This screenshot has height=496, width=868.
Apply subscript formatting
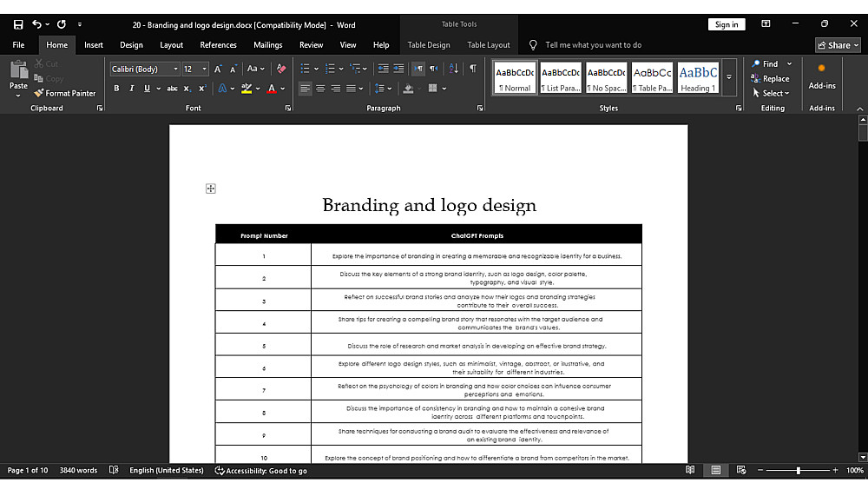click(x=187, y=88)
